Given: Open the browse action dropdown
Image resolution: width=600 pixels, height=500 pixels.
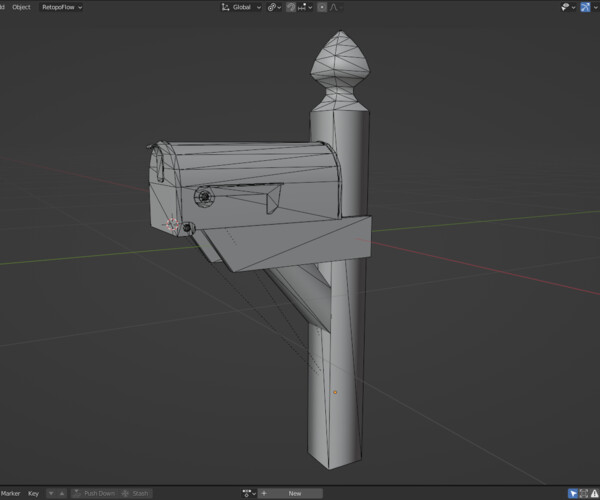Looking at the screenshot, I should pos(249,493).
